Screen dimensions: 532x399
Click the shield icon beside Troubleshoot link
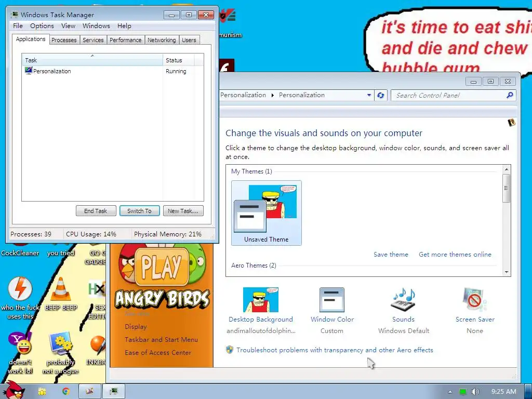(230, 350)
